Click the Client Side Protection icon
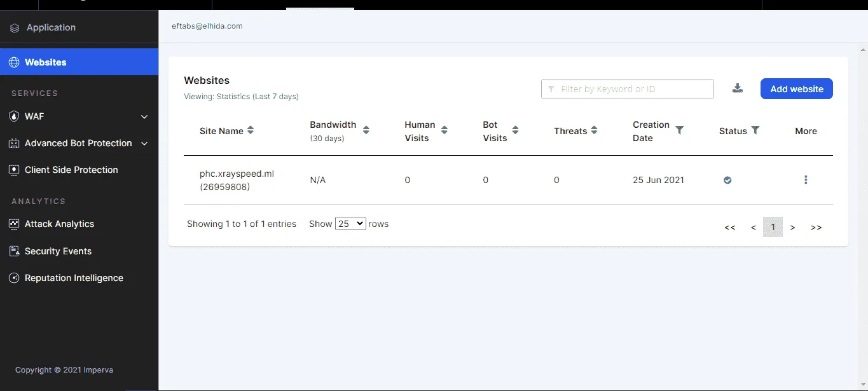Image resolution: width=868 pixels, height=391 pixels. (14, 170)
